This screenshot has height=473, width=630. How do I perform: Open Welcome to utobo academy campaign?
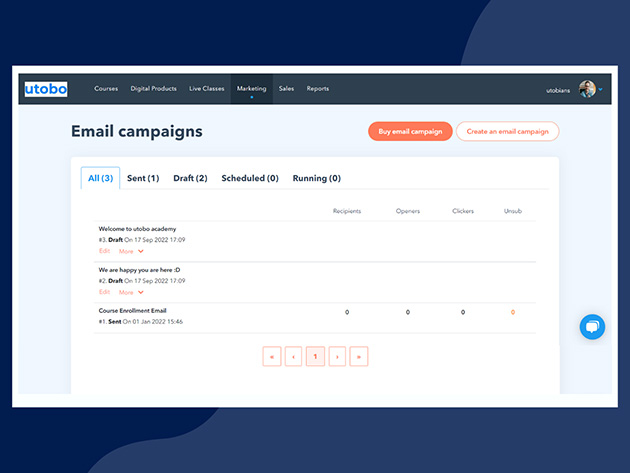coord(137,229)
